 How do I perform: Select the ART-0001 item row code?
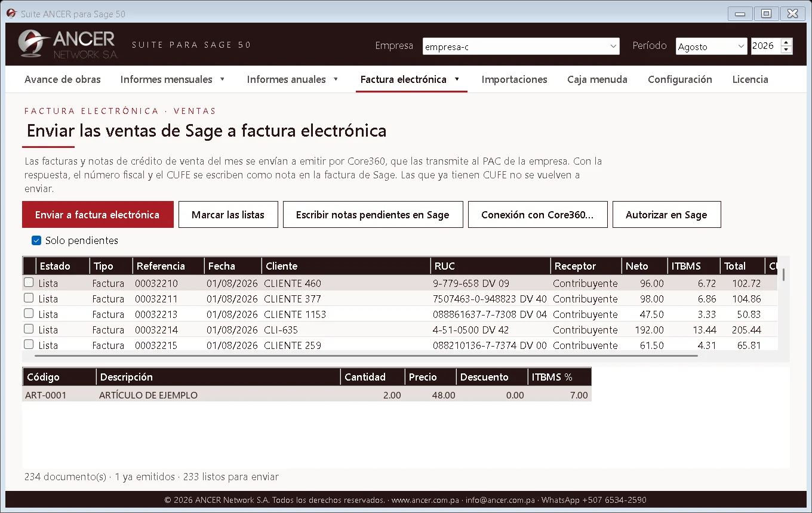pyautogui.click(x=46, y=395)
